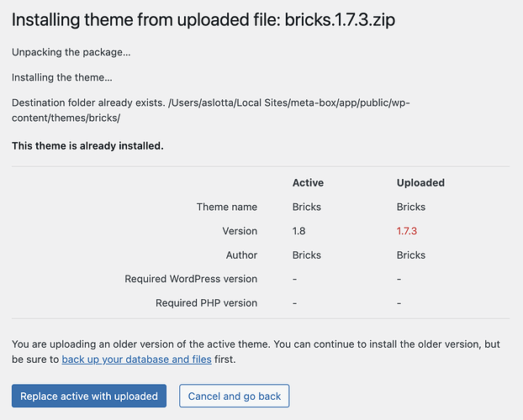Screen dimensions: 523x420
Task: Click the Installing theme from uploaded file heading
Action: pos(203,20)
